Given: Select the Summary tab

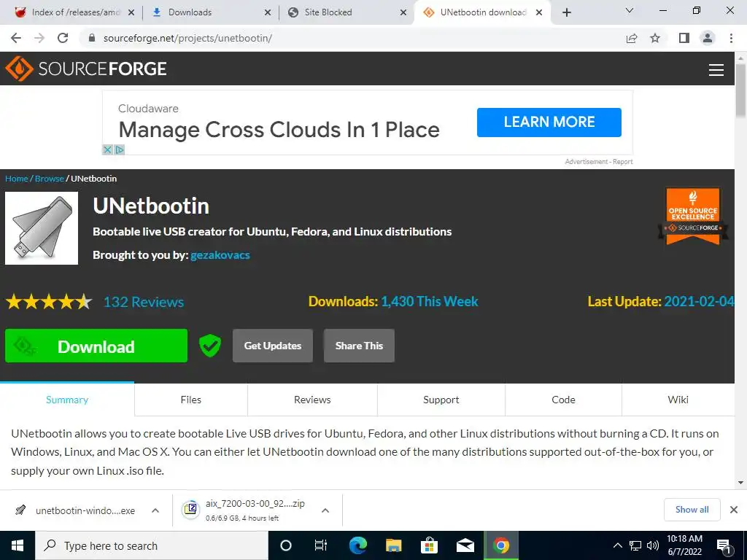Looking at the screenshot, I should [67, 400].
